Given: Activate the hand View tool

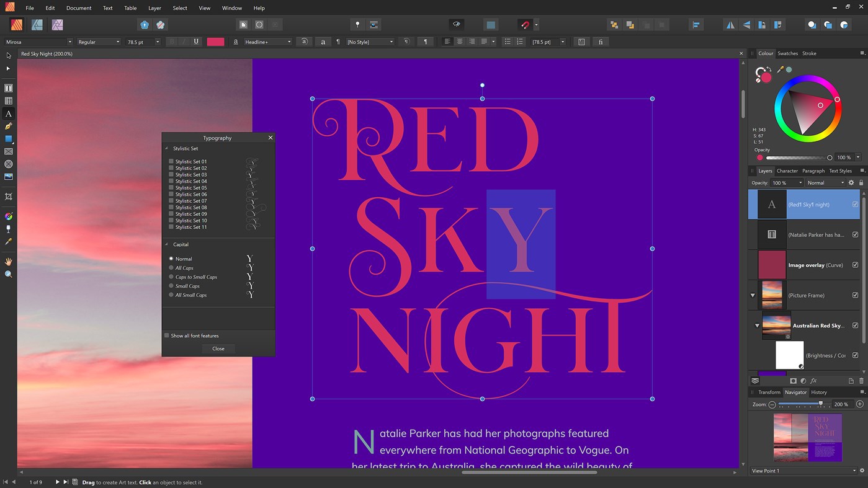Looking at the screenshot, I should coord(9,262).
